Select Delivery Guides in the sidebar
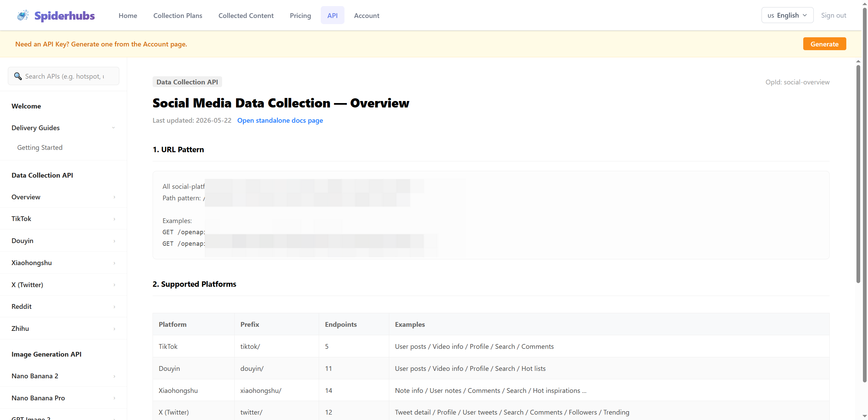This screenshot has width=868, height=420. coord(36,128)
